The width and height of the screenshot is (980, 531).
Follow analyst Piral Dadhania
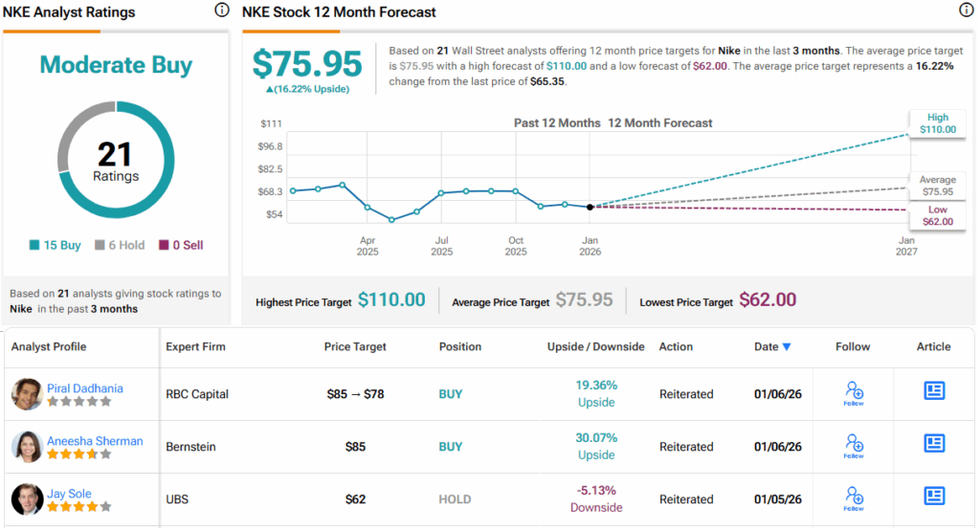pyautogui.click(x=854, y=393)
